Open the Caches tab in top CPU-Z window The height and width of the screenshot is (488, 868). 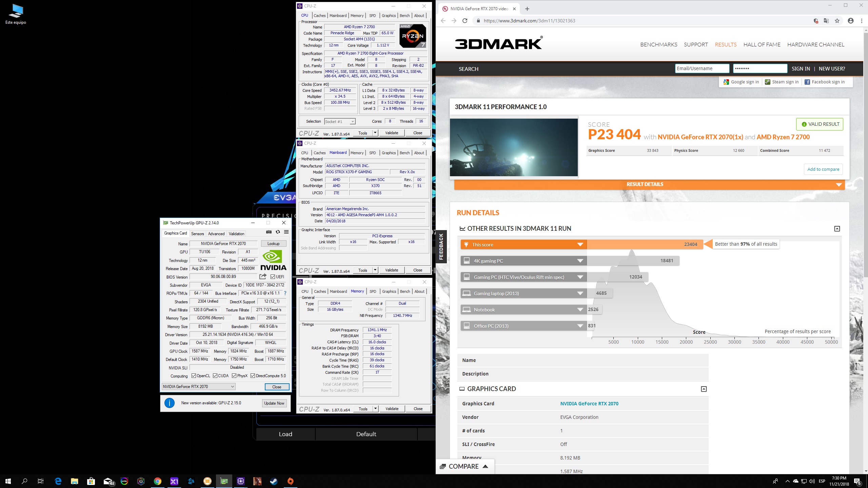[319, 16]
